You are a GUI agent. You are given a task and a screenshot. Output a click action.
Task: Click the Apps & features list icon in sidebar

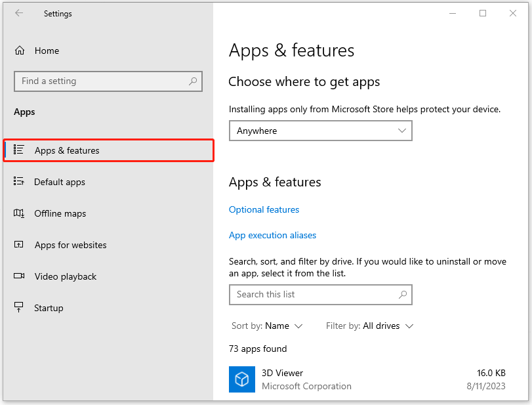click(x=18, y=150)
